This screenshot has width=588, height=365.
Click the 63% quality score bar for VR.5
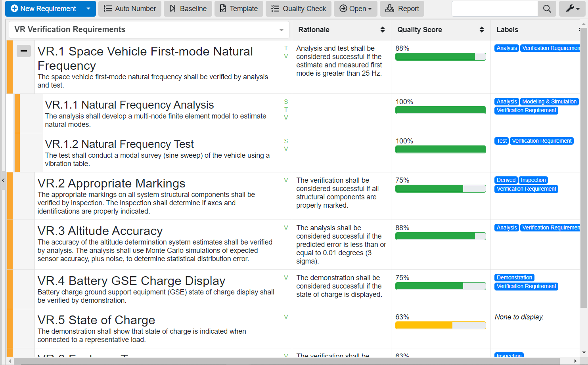click(x=440, y=325)
